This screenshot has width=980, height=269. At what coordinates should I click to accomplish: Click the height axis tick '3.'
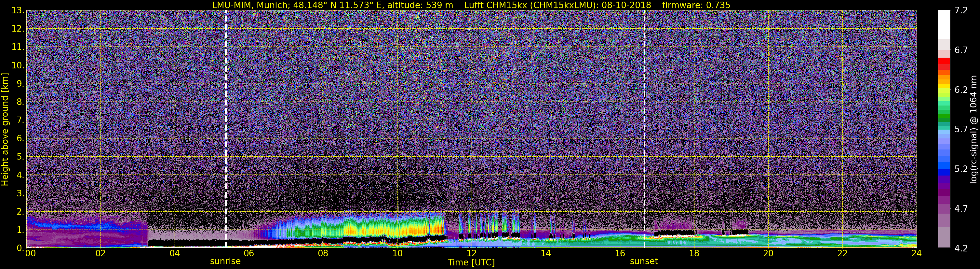(20, 193)
